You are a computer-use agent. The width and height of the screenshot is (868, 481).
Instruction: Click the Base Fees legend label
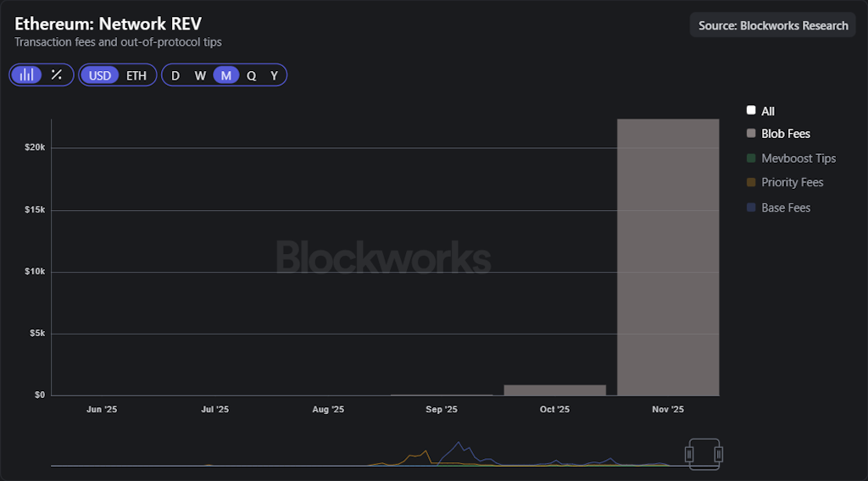(786, 207)
